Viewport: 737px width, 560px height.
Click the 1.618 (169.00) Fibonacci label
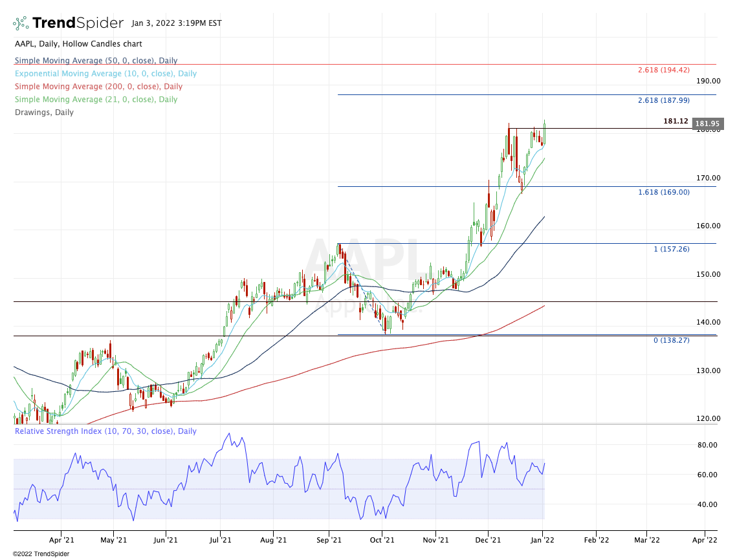(664, 192)
